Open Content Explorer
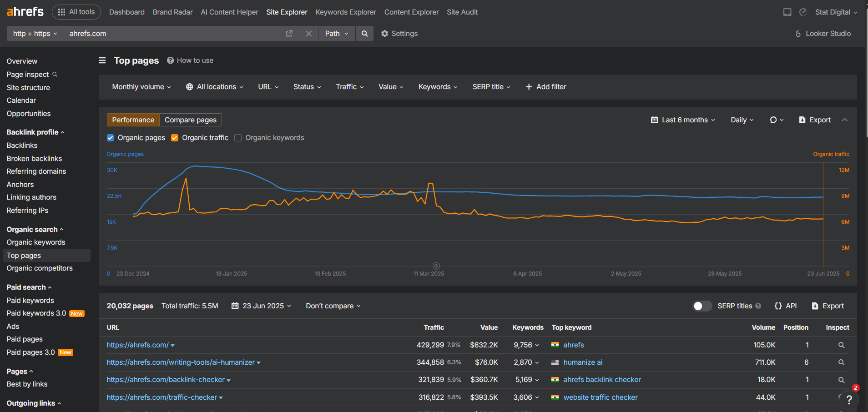Viewport: 868px width, 412px height. pos(412,12)
